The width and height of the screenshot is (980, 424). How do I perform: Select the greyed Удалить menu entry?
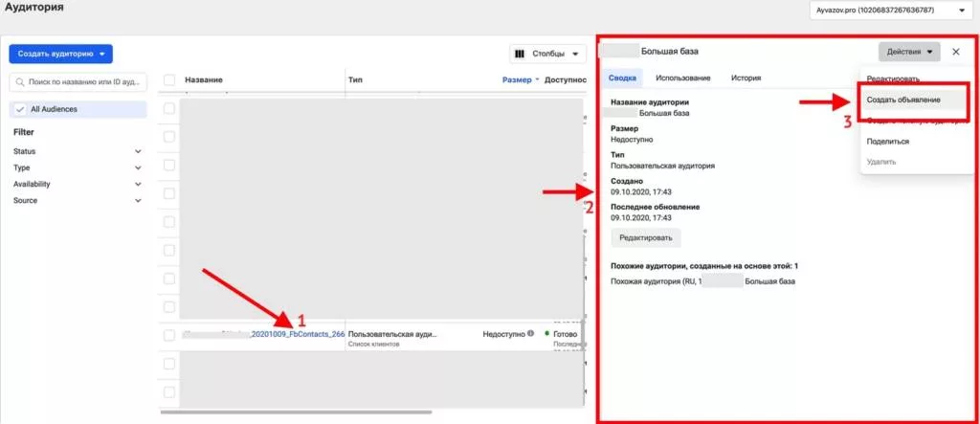tap(881, 162)
